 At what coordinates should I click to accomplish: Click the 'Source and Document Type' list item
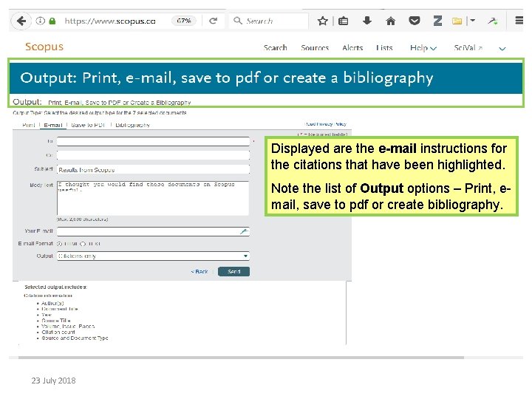[x=75, y=338]
